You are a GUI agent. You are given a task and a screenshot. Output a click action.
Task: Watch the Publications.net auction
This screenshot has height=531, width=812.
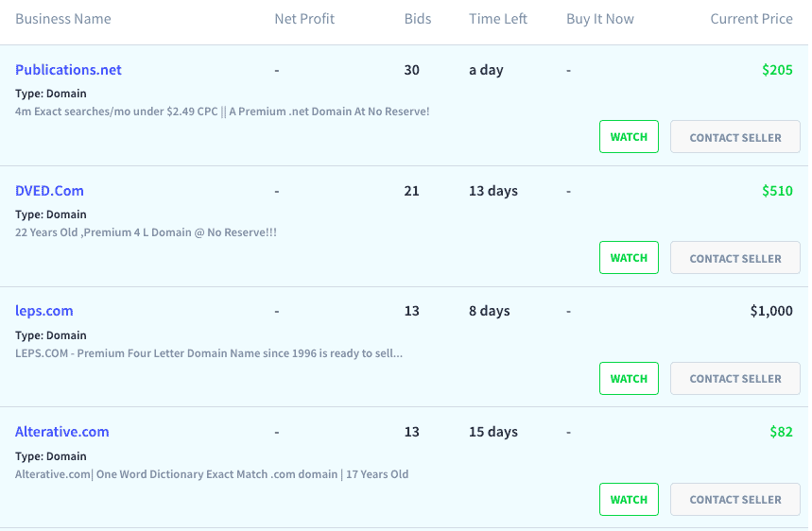click(x=629, y=137)
